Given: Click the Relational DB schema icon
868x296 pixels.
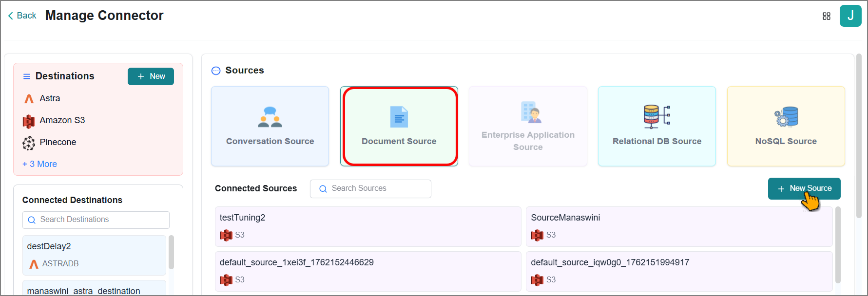Looking at the screenshot, I should (657, 117).
